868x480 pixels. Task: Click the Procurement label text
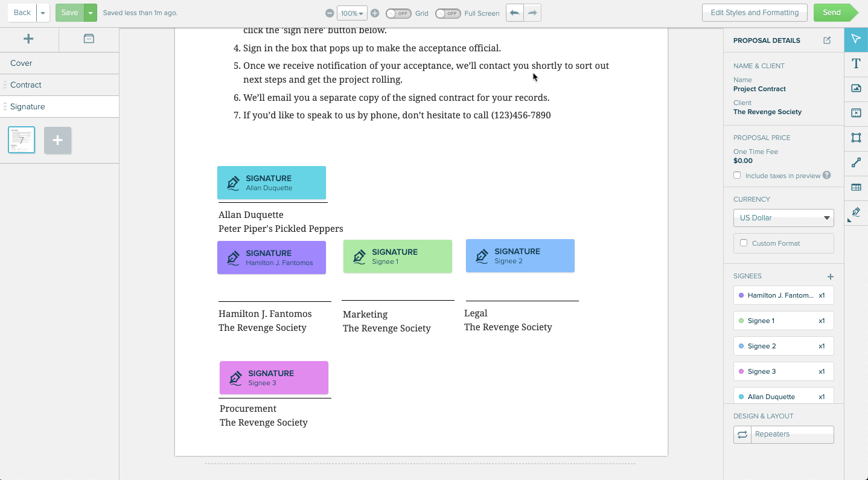coord(248,409)
